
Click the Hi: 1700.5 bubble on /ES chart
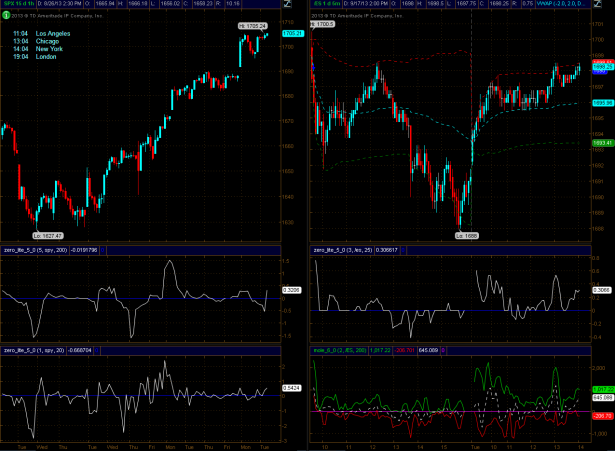coord(322,24)
